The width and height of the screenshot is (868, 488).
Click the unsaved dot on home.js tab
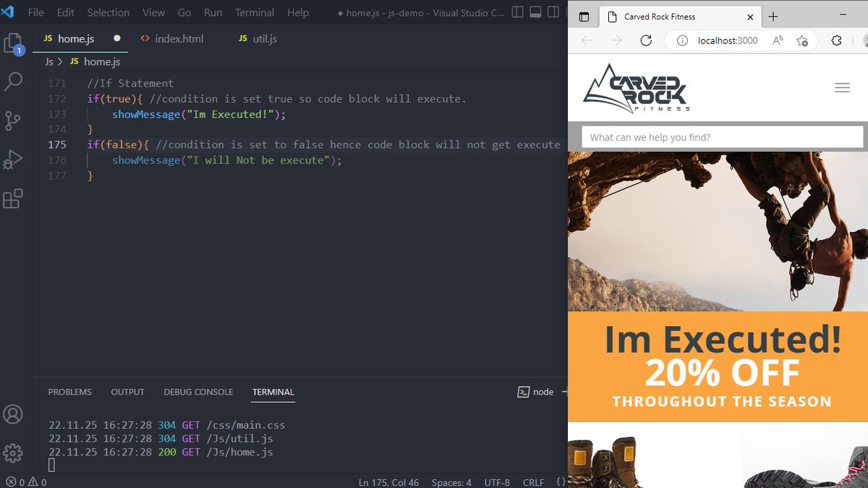tap(116, 38)
